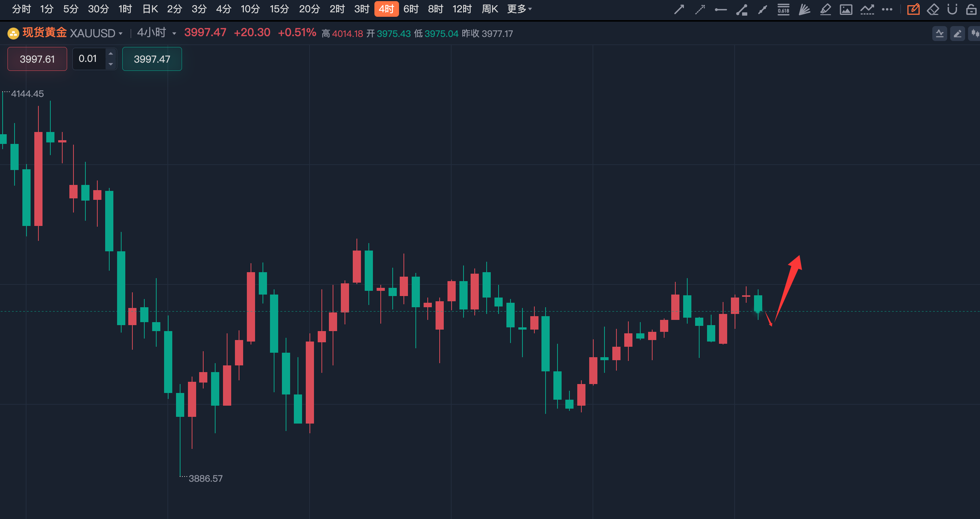Image resolution: width=980 pixels, height=519 pixels.
Task: Click the red sell price 3997.61 button
Action: pyautogui.click(x=37, y=59)
